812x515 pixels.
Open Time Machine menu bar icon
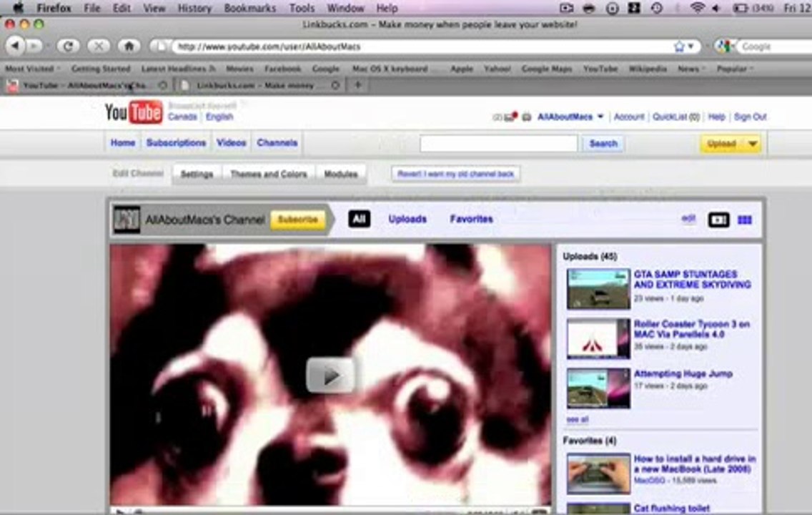[657, 9]
